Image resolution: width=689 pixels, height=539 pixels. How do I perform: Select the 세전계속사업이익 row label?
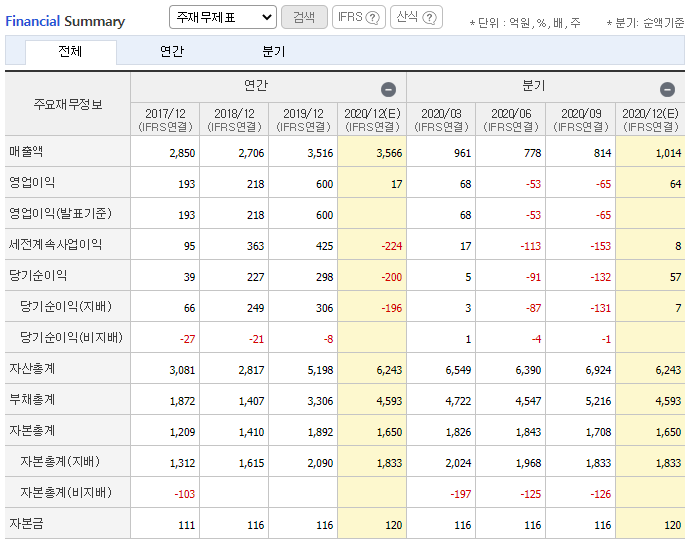[x=55, y=244]
